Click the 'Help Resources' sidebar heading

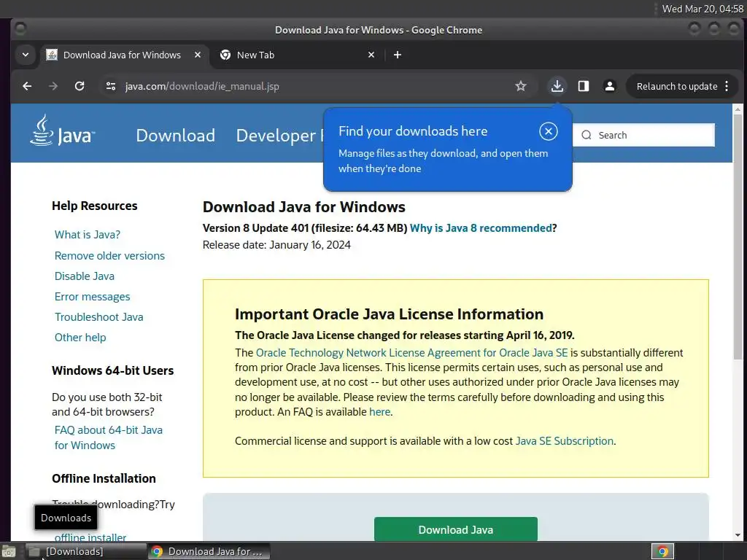[x=94, y=206]
